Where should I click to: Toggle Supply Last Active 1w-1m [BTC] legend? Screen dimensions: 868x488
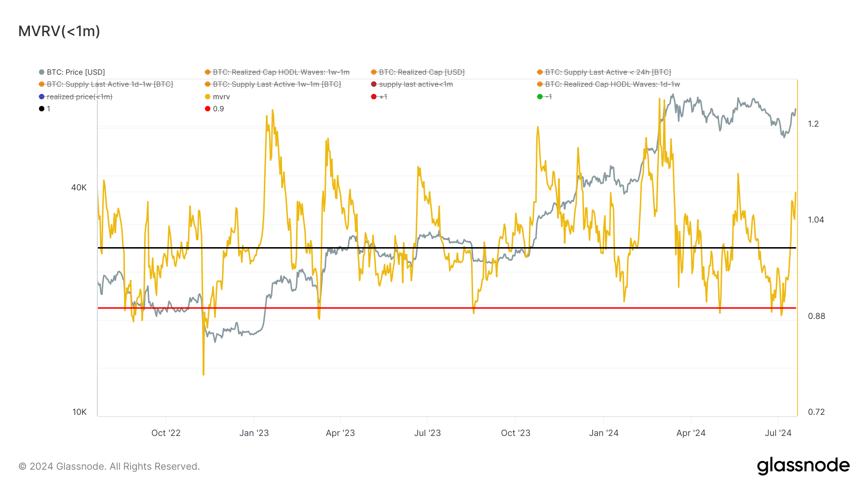[273, 84]
